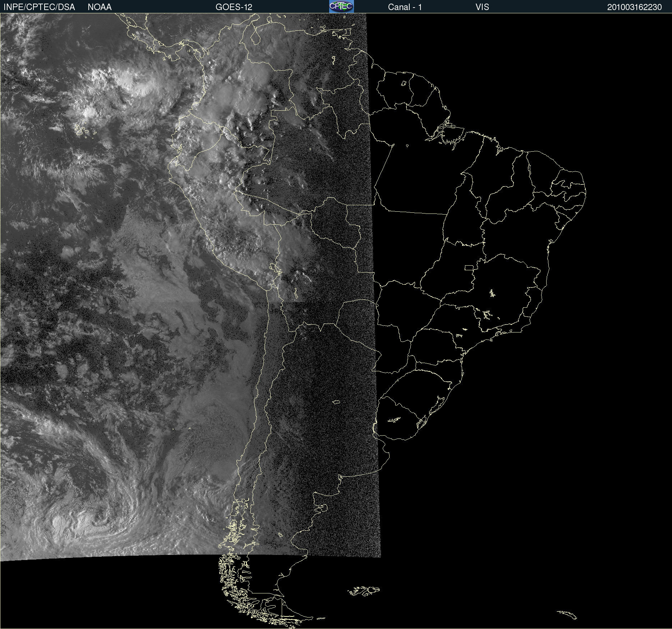This screenshot has height=629, width=672.
Task: Click the VIS channel label
Action: coord(482,7)
